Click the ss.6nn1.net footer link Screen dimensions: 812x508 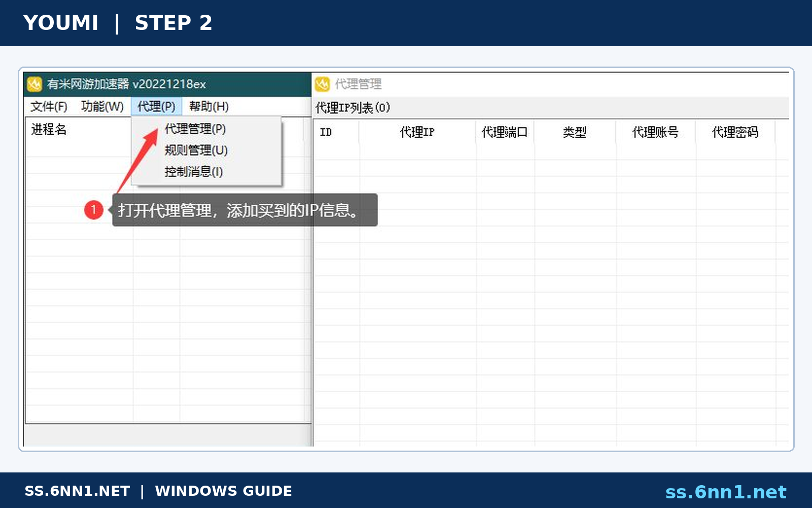click(x=726, y=492)
